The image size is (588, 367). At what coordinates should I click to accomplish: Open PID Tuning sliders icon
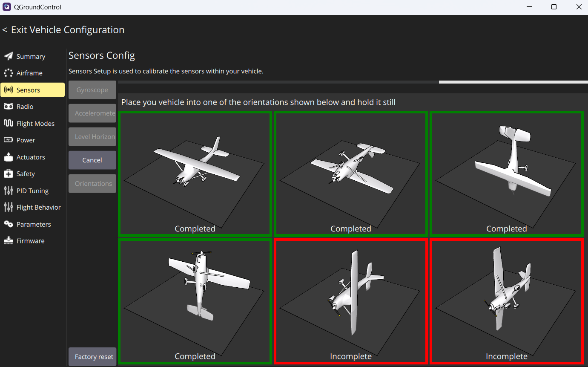pos(8,191)
